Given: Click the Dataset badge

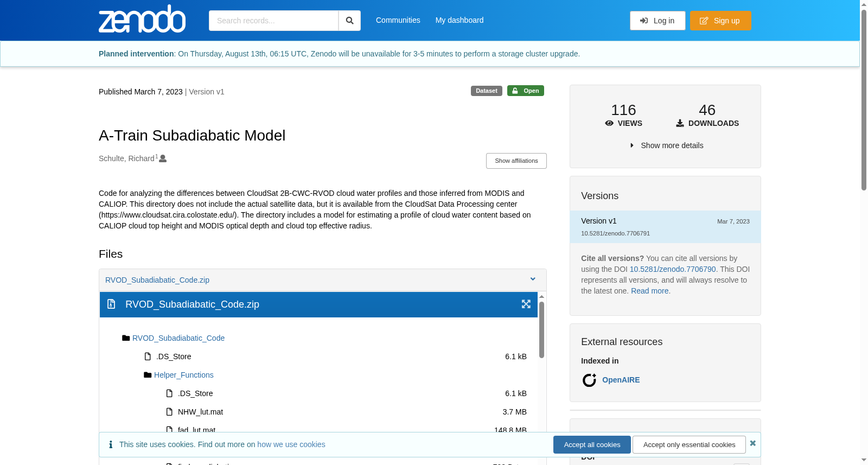Looking at the screenshot, I should 487,91.
